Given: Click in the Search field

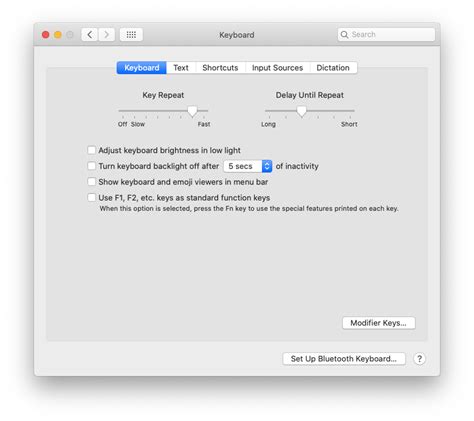Looking at the screenshot, I should pos(386,34).
